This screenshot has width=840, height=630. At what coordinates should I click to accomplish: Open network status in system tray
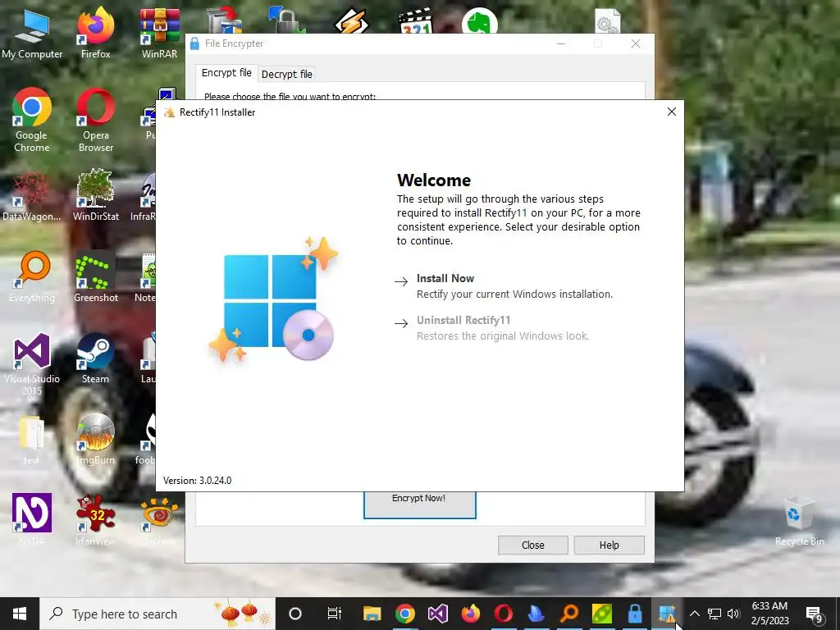click(714, 614)
